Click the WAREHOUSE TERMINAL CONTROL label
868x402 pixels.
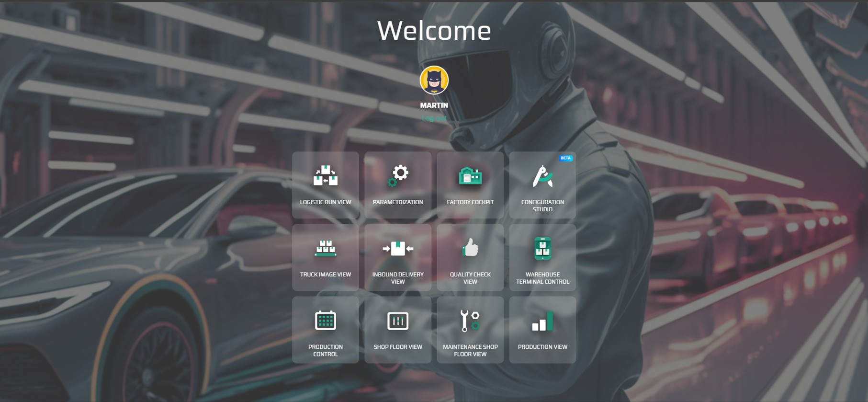pyautogui.click(x=542, y=278)
